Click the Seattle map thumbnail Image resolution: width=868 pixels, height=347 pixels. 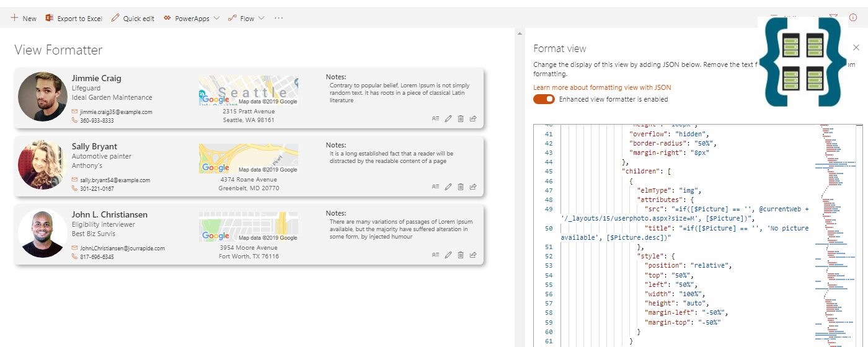tap(248, 90)
